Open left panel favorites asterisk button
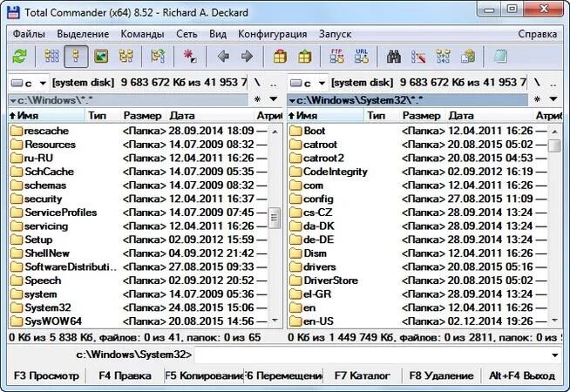This screenshot has width=570, height=392. 257,99
